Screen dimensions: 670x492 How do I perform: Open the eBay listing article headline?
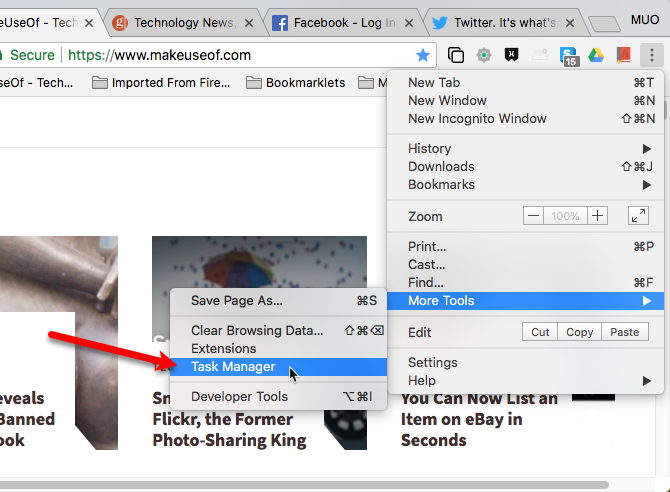click(479, 419)
